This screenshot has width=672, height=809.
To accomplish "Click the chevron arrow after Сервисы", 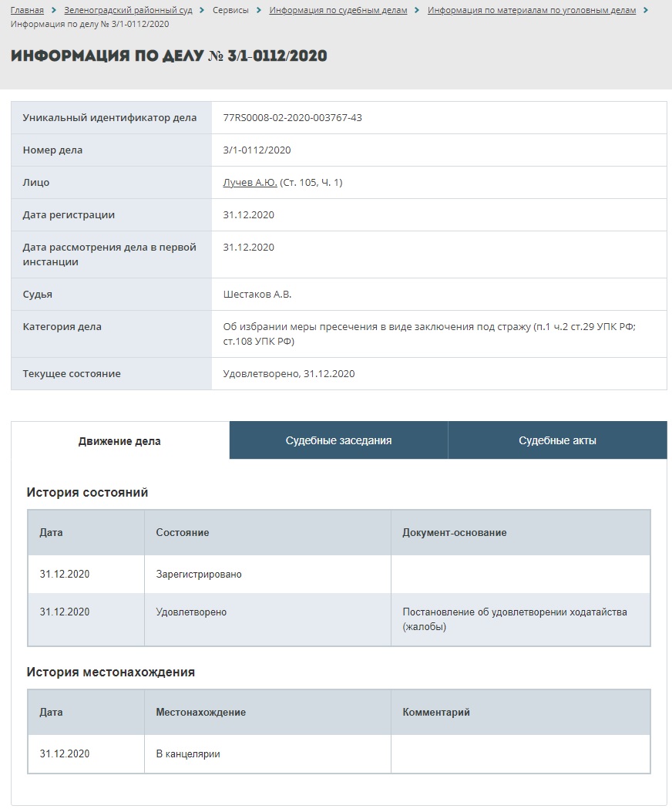I will (x=259, y=10).
